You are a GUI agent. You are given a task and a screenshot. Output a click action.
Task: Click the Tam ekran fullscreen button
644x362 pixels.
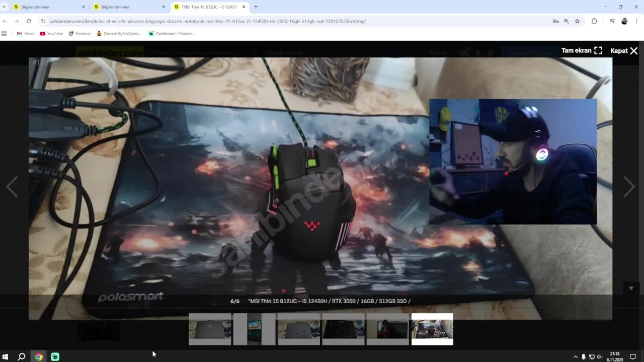tap(582, 51)
